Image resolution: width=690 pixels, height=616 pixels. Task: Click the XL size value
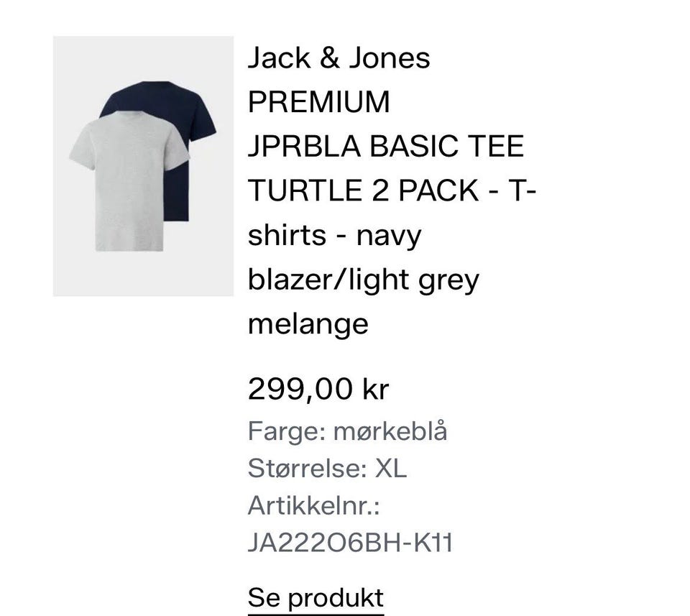pos(390,469)
